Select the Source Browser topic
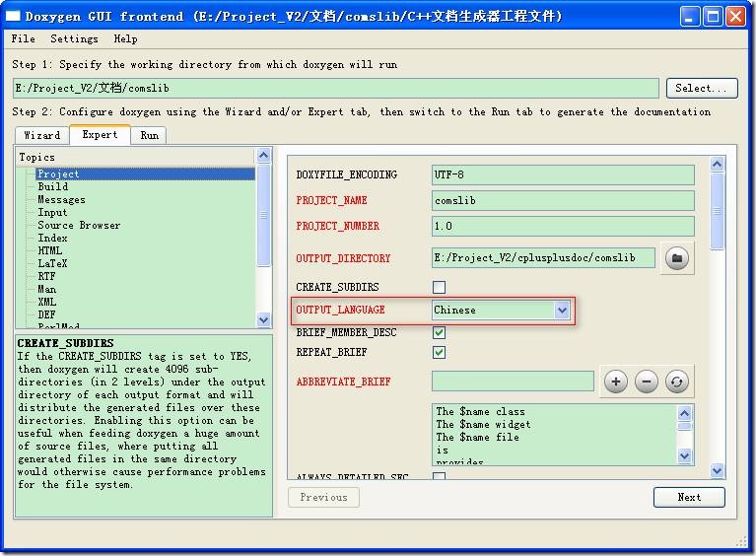This screenshot has height=556, width=756. pyautogui.click(x=79, y=225)
